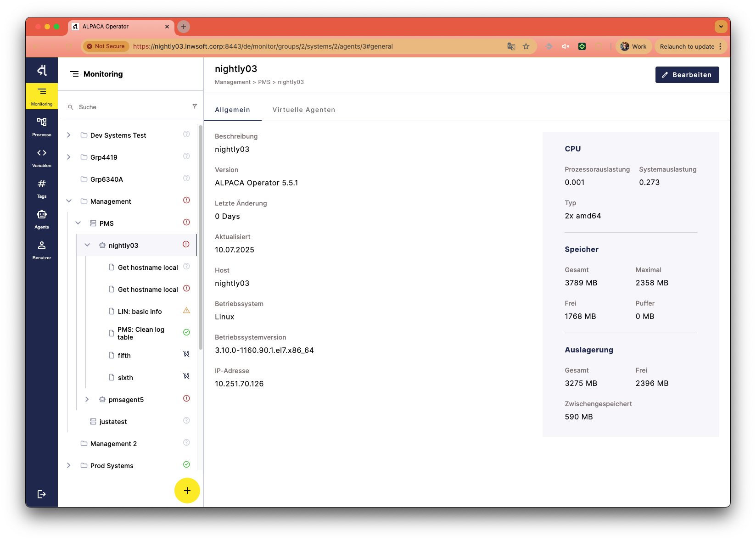
Task: Click the warning triangle of LIN: basic info
Action: [x=186, y=311]
